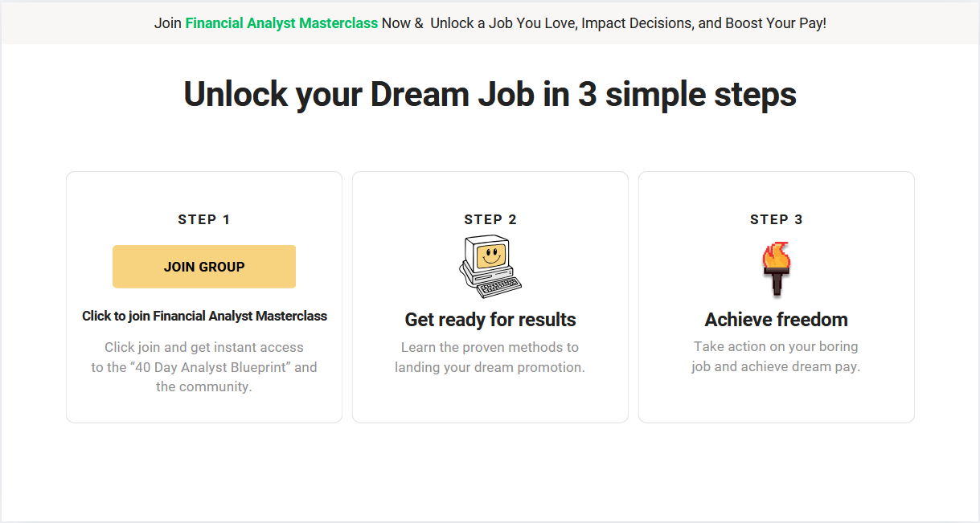
Task: Click the JOIN GROUP button
Action: [204, 267]
